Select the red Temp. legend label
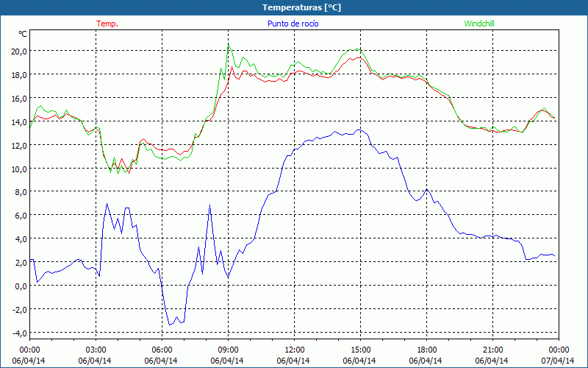 tap(107, 24)
